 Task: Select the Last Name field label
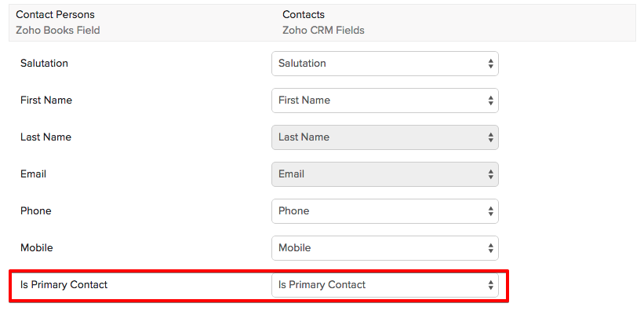point(45,137)
